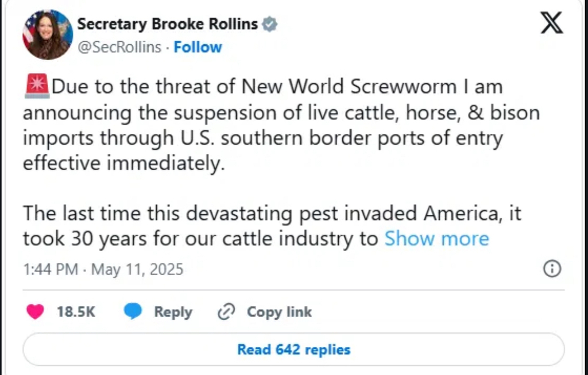Open the Secretary Brooke Rollins name link

[x=167, y=24]
